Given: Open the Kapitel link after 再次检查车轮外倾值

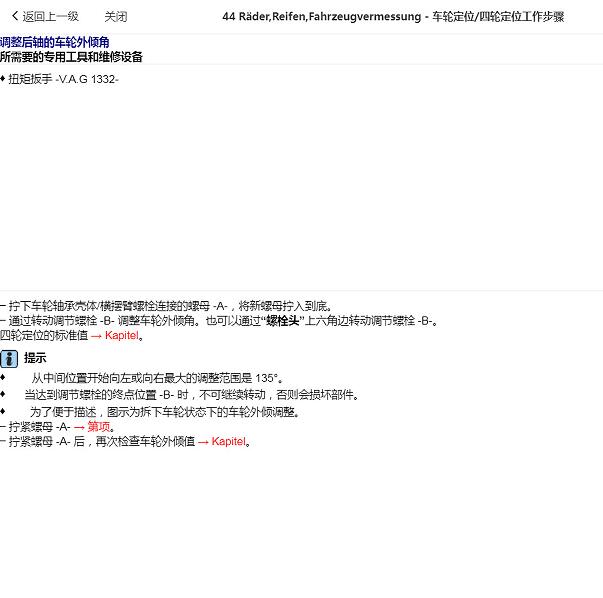Looking at the screenshot, I should pos(228,441).
